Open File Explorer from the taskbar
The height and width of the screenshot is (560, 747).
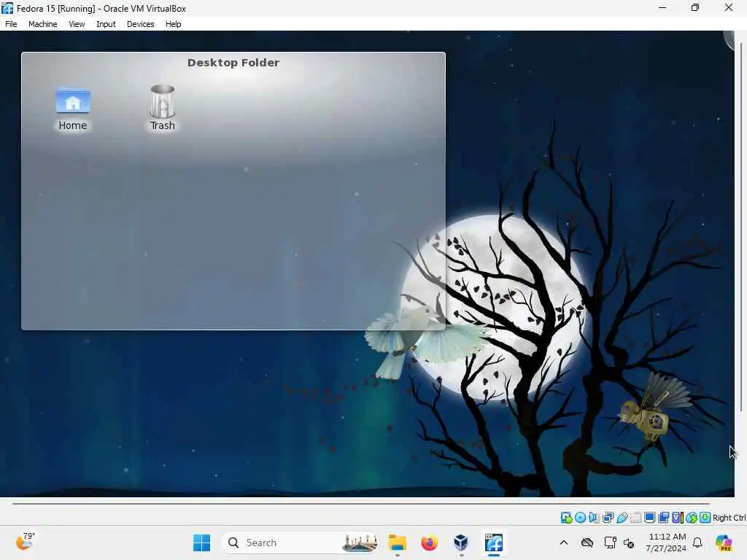(x=398, y=542)
